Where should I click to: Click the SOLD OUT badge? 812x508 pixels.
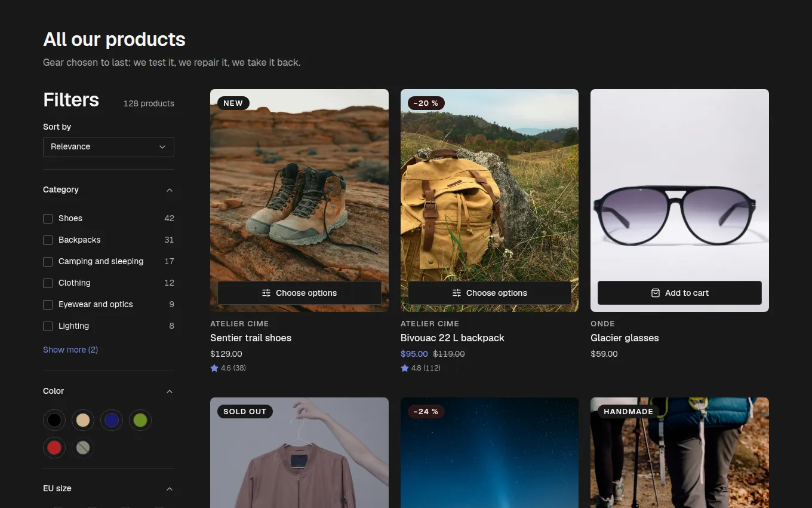tap(245, 412)
